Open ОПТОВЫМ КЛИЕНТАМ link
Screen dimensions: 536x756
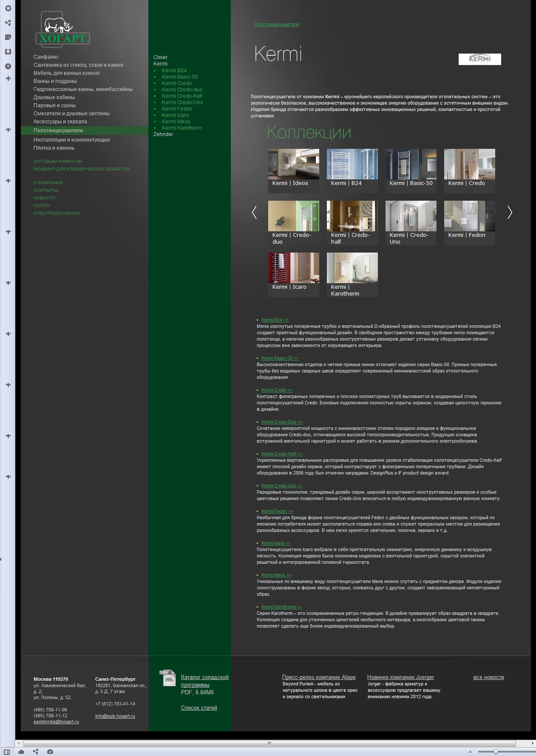[x=58, y=162]
